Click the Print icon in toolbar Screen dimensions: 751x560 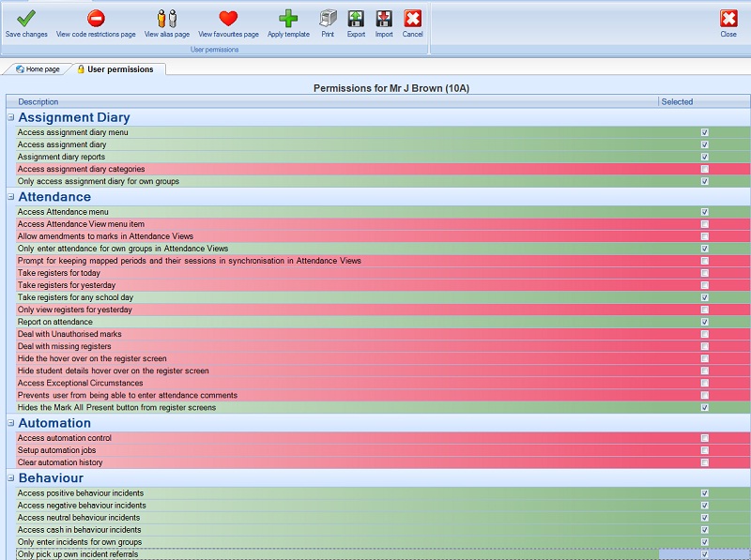click(328, 19)
